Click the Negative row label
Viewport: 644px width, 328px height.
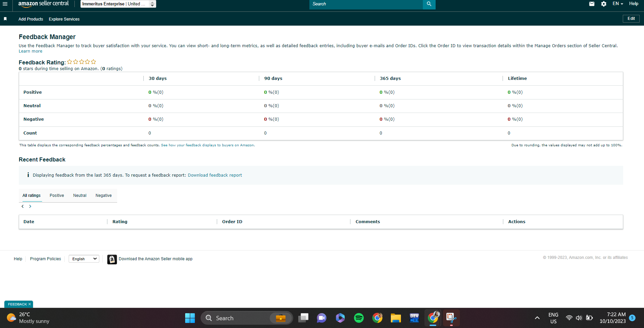pos(34,119)
